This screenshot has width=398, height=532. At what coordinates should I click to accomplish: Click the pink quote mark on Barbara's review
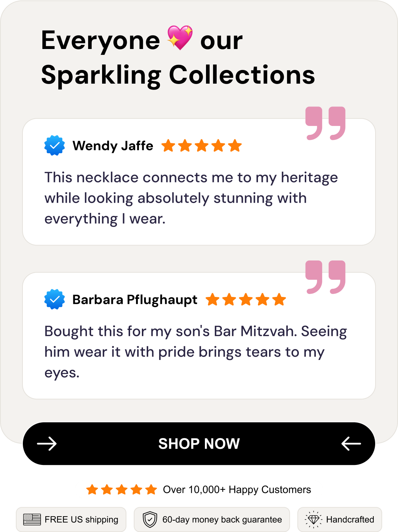[325, 277]
